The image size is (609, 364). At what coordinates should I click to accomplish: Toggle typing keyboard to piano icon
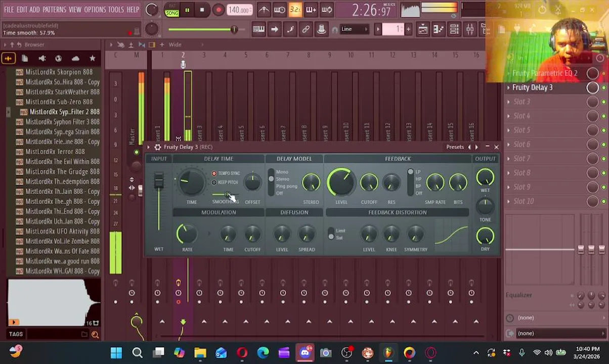pyautogui.click(x=258, y=29)
